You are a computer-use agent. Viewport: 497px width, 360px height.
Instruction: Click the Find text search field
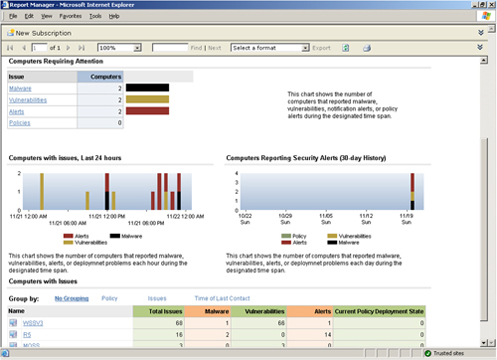pos(170,48)
